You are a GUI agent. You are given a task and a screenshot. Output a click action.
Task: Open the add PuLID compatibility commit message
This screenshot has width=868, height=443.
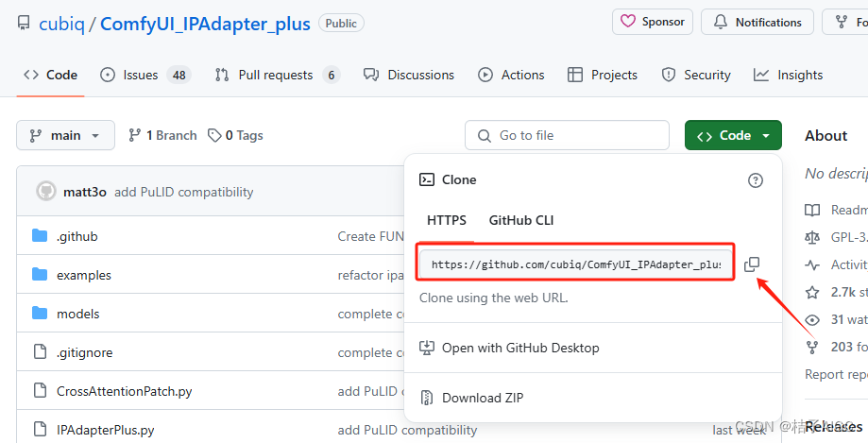(184, 192)
